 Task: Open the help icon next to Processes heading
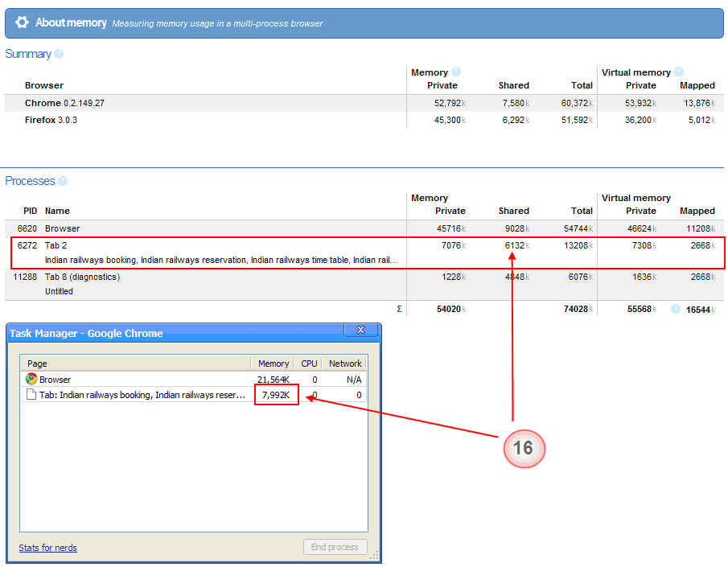click(63, 181)
